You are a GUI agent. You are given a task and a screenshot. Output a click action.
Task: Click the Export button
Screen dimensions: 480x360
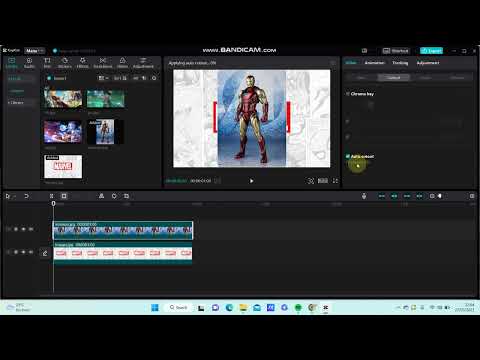point(431,51)
